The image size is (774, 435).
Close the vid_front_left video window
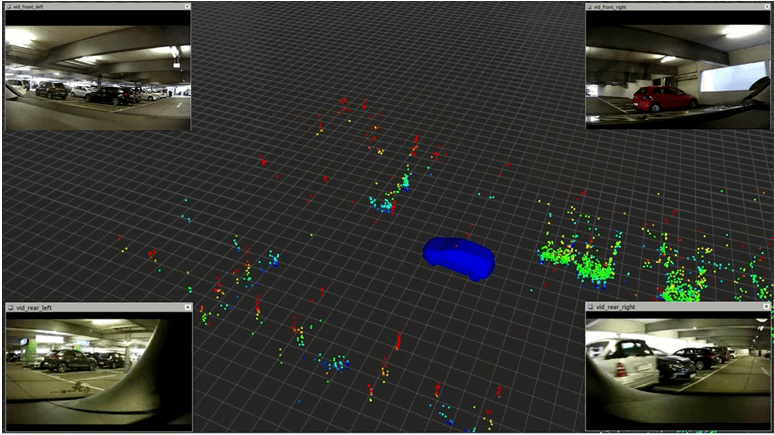click(187, 7)
